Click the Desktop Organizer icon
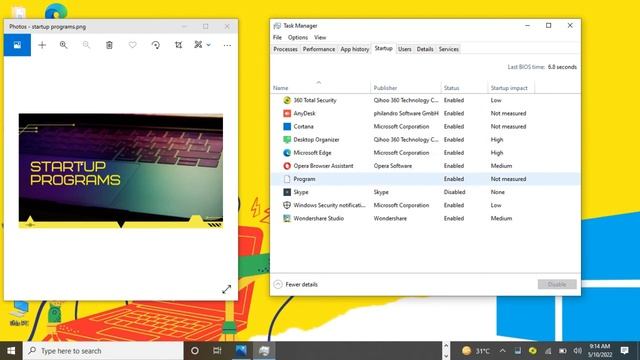Screen dimensions: 640x360 (287, 140)
